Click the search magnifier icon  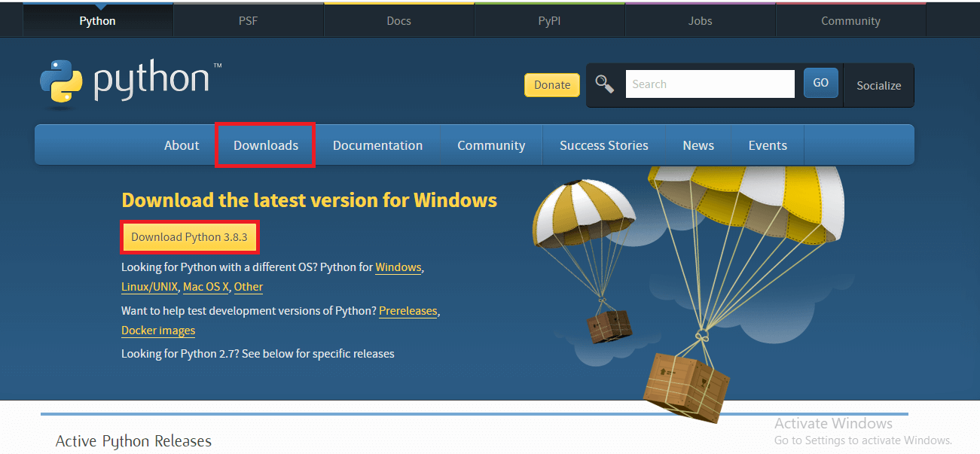point(605,84)
